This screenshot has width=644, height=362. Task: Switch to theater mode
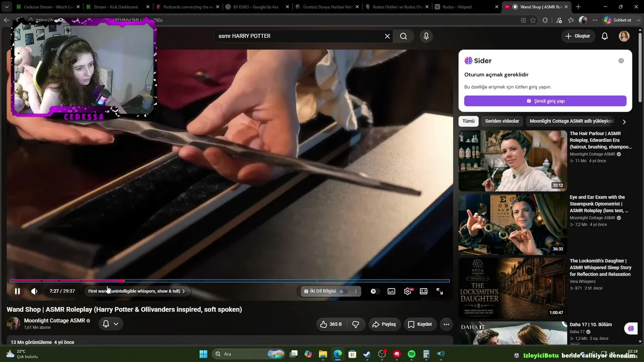pos(424,291)
